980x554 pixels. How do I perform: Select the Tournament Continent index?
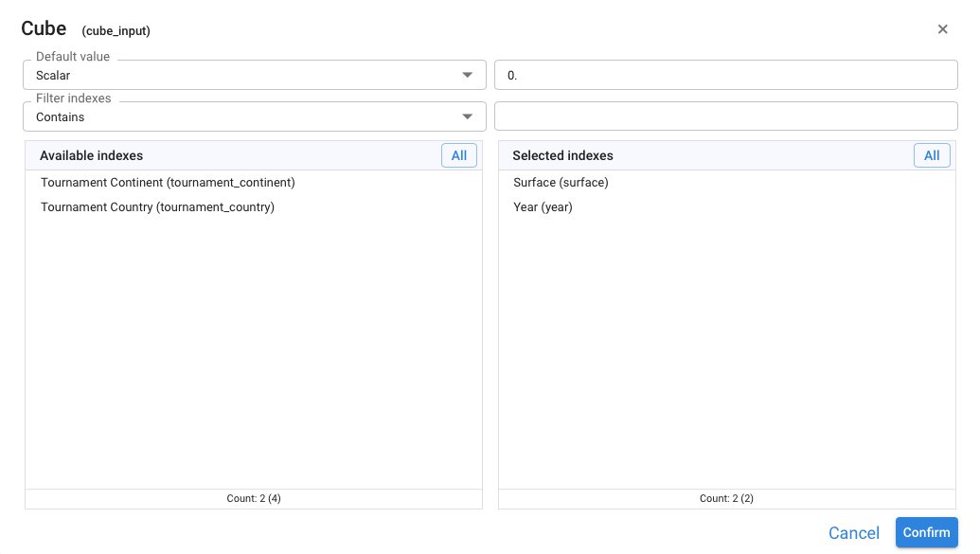[168, 183]
